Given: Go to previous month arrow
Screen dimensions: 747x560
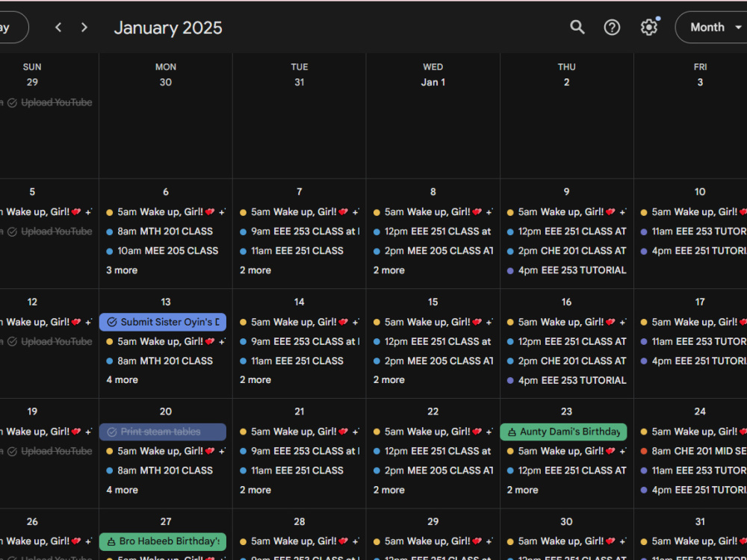Looking at the screenshot, I should [x=58, y=28].
